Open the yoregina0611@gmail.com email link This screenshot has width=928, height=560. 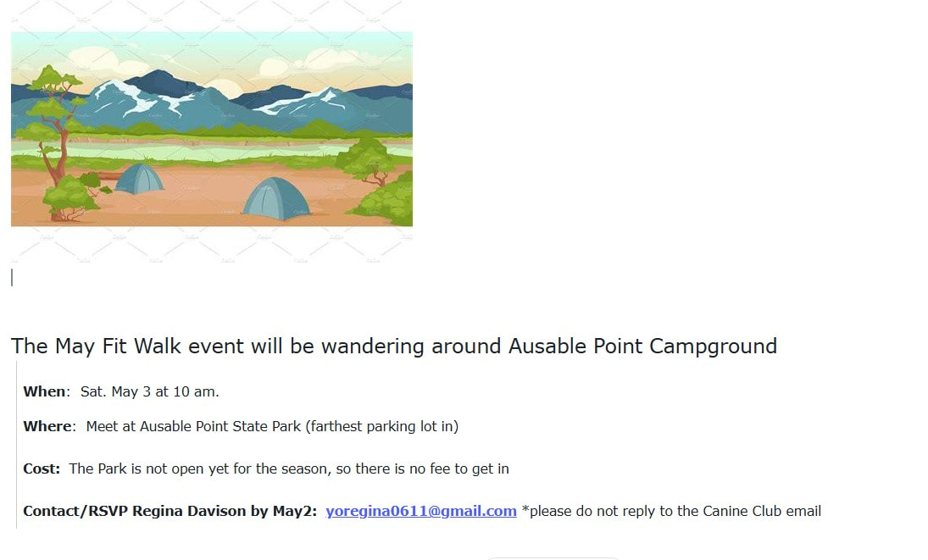click(x=421, y=511)
